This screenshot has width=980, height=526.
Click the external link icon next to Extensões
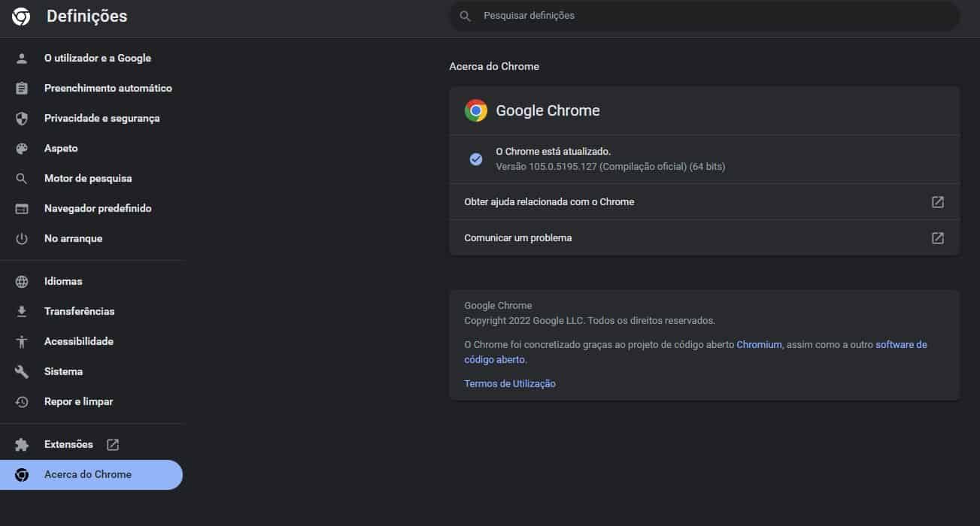(x=113, y=444)
